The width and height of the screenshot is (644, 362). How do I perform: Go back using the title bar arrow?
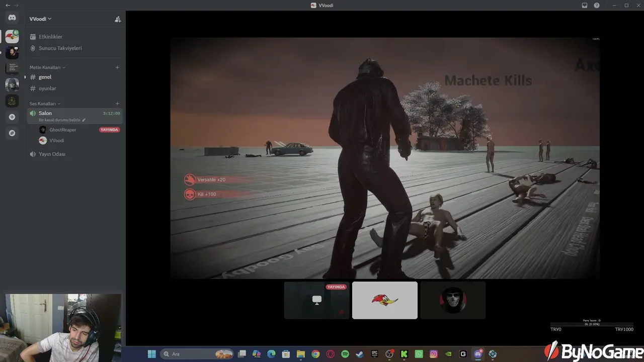[8, 5]
